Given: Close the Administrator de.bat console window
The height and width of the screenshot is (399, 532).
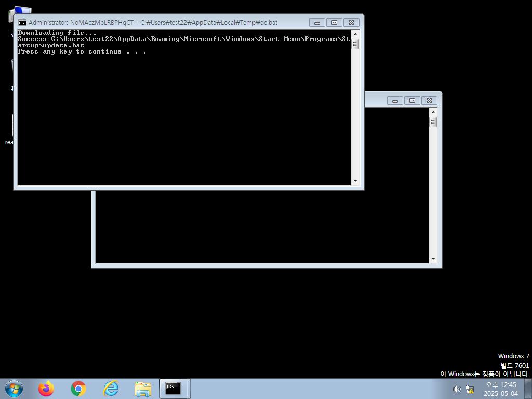Looking at the screenshot, I should pyautogui.click(x=352, y=23).
